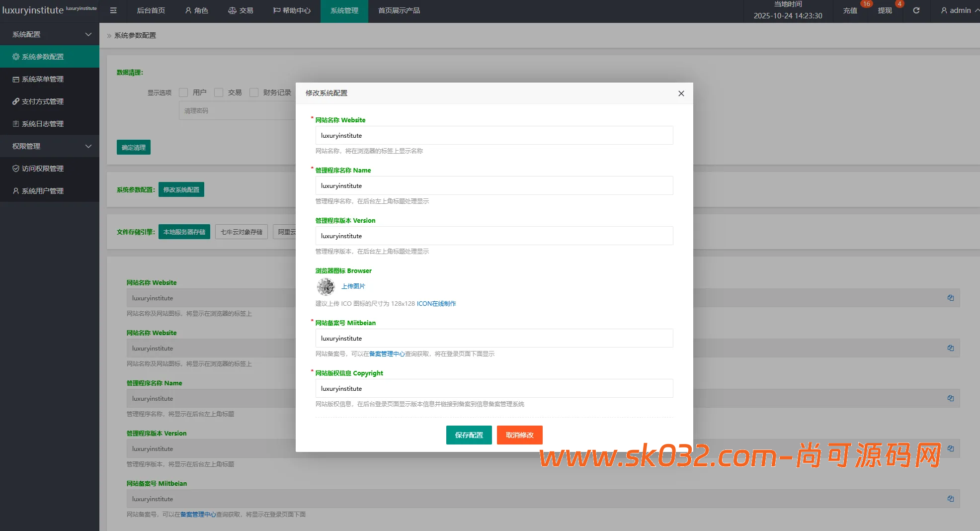Open 系统日志管理 in sidebar
Image resolution: width=980 pixels, height=531 pixels.
[x=43, y=124]
